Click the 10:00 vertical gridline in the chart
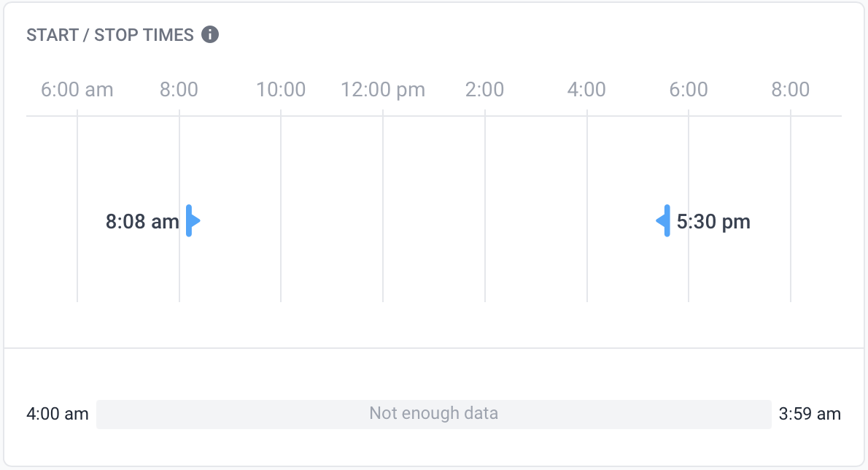Viewport: 868px width, 470px height. click(281, 206)
